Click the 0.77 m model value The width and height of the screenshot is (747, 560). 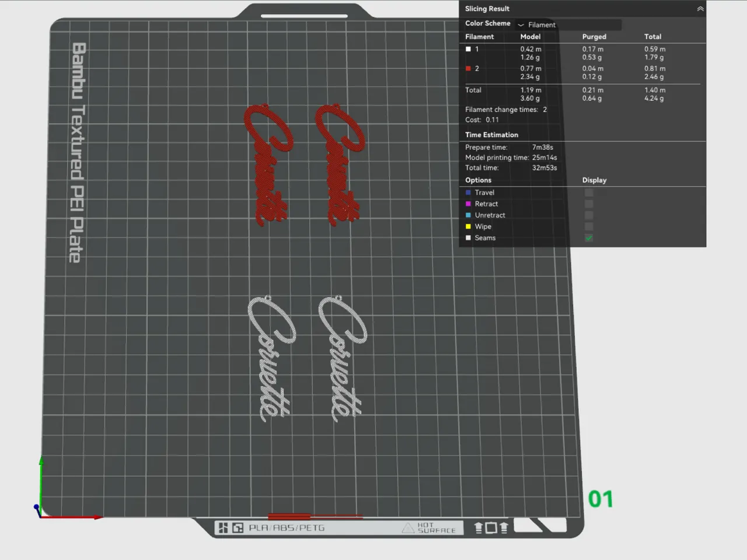point(530,68)
